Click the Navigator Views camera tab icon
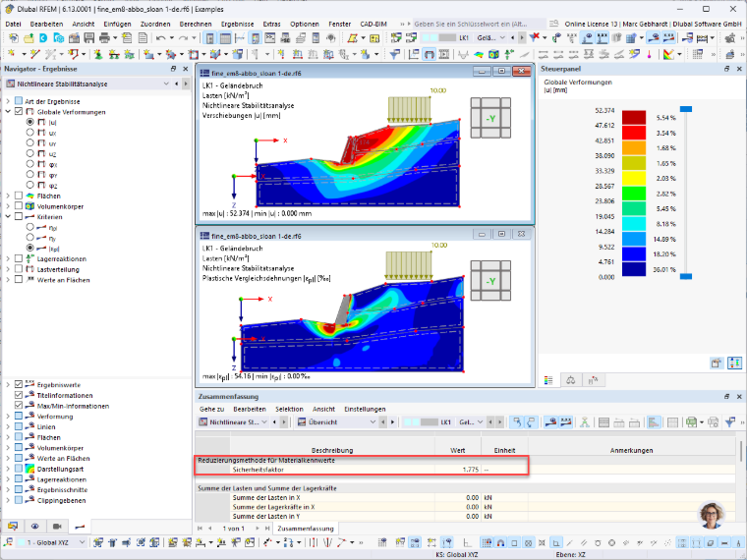 (x=57, y=527)
